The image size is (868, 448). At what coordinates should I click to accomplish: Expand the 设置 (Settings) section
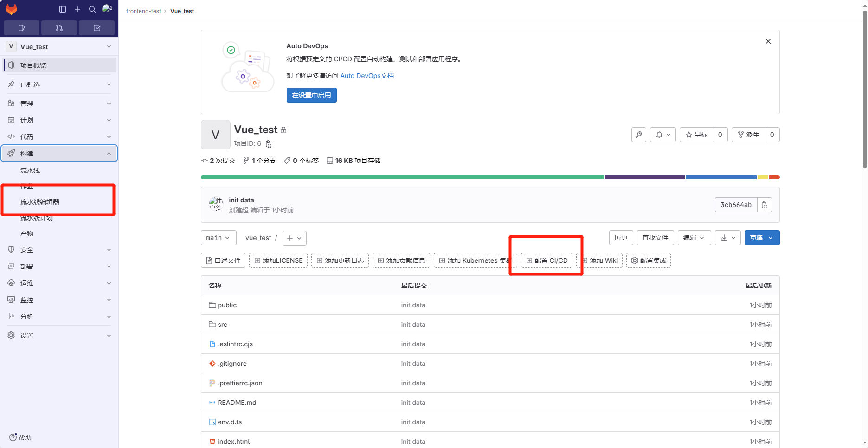(59, 336)
